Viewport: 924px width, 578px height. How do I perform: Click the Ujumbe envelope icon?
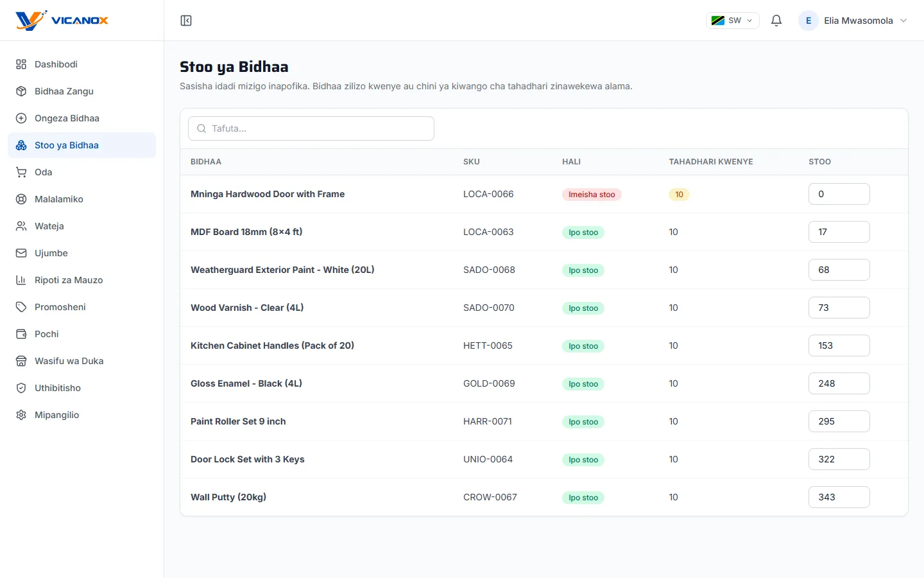[x=21, y=253]
